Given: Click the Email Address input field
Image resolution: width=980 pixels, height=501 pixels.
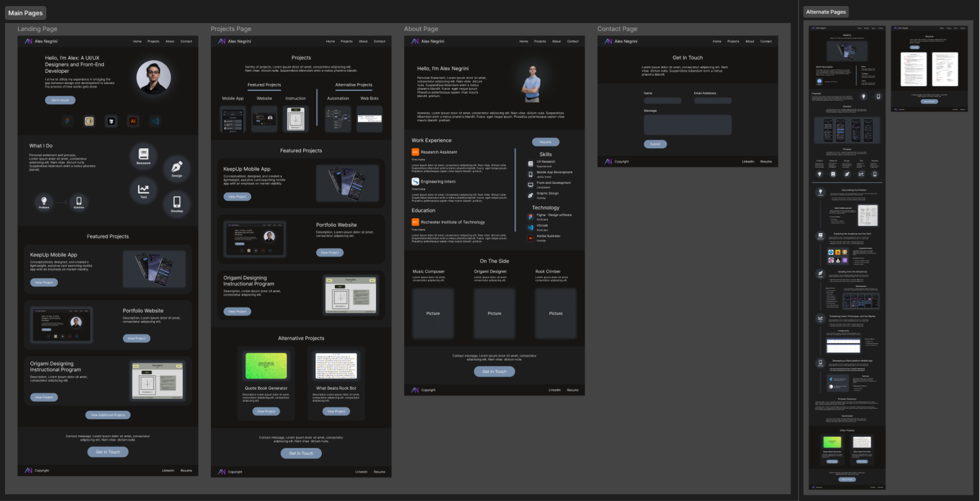Looking at the screenshot, I should click(713, 100).
